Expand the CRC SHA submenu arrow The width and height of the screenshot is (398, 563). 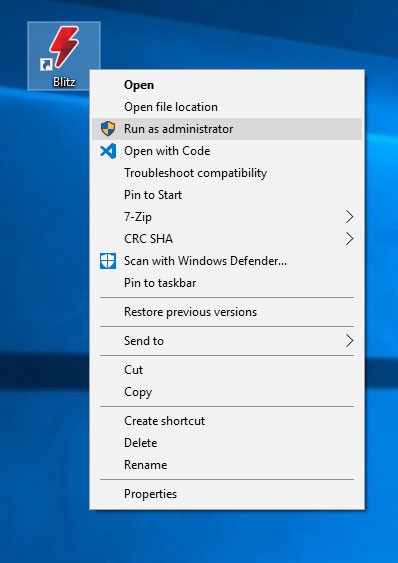(x=350, y=238)
